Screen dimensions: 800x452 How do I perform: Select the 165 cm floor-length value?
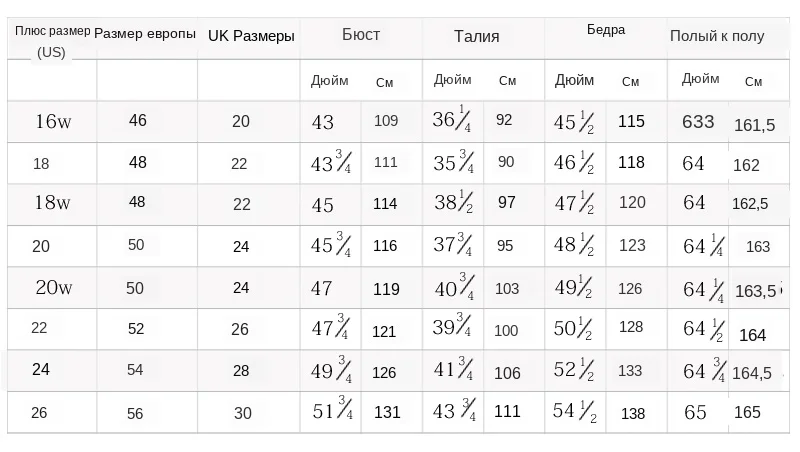[747, 412]
